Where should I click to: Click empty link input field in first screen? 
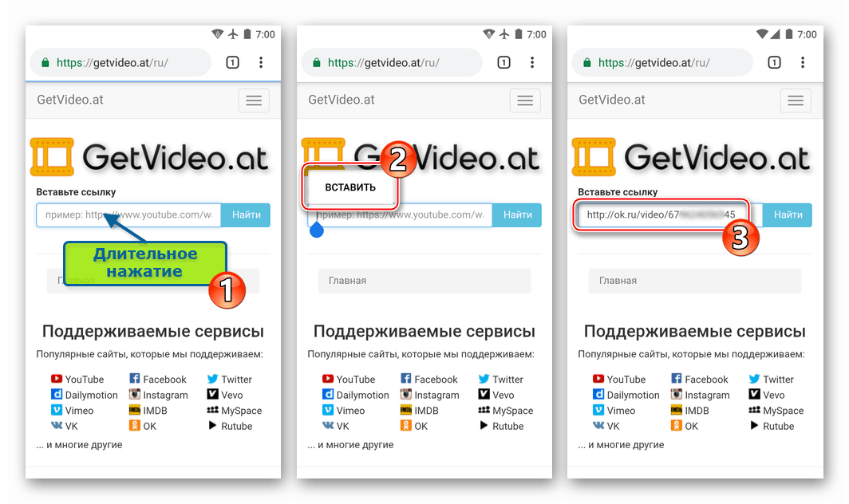click(x=129, y=215)
